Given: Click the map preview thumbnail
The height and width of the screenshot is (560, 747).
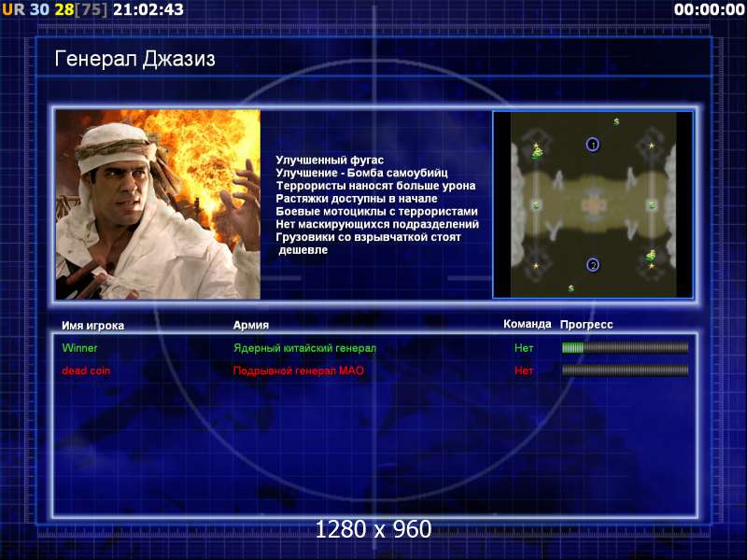Looking at the screenshot, I should pyautogui.click(x=593, y=204).
